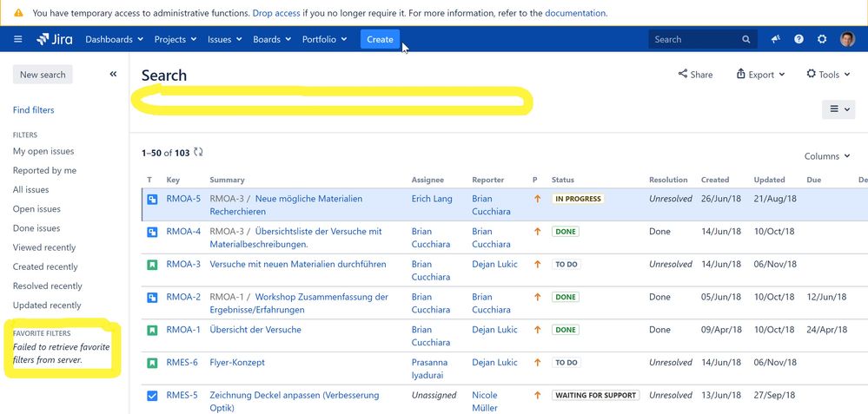Click the story type icon for RMES-6
The image size is (868, 414).
tap(152, 363)
